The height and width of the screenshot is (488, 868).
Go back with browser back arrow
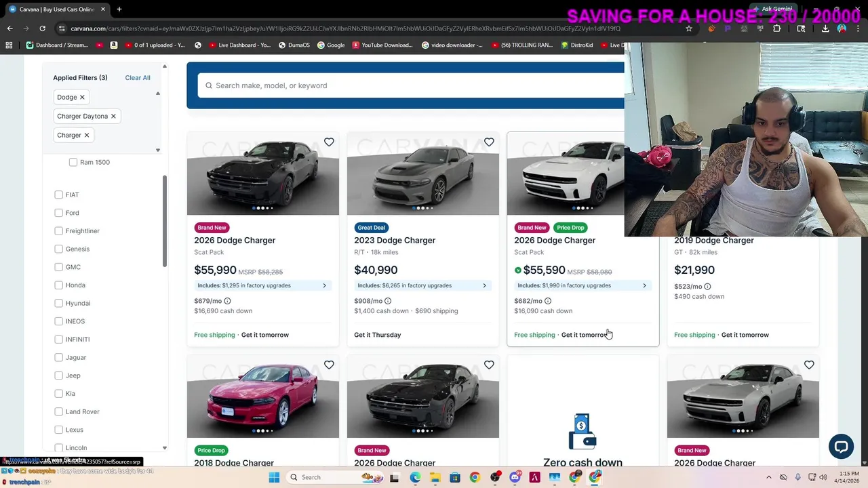coord(9,28)
